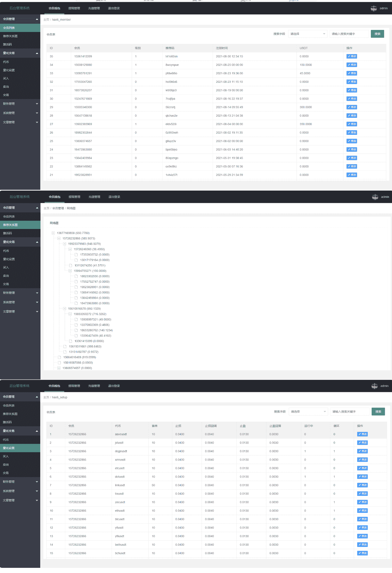Viewport: 392px width, 573px height.
Task: Open 搜索字段 dropdown in member list panel
Action: point(308,34)
